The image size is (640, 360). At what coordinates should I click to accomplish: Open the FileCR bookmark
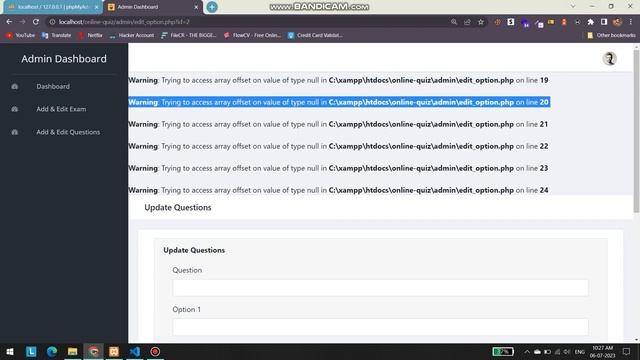click(x=189, y=36)
